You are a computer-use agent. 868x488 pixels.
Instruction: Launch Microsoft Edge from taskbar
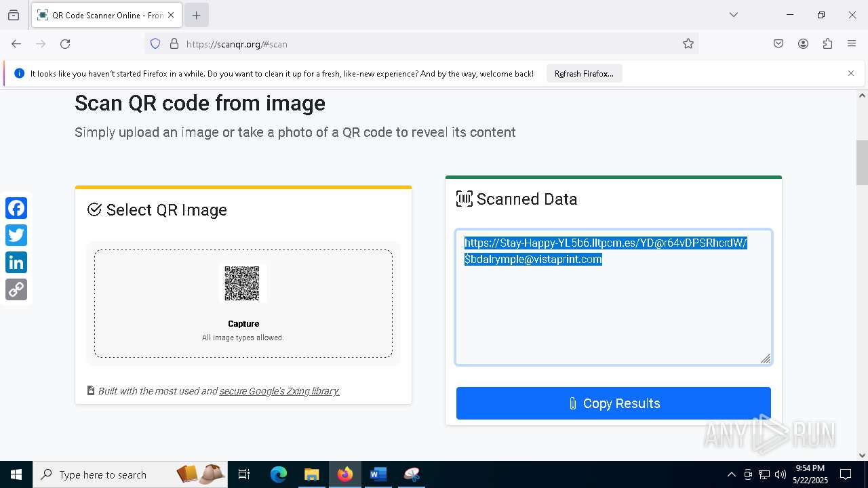point(279,474)
